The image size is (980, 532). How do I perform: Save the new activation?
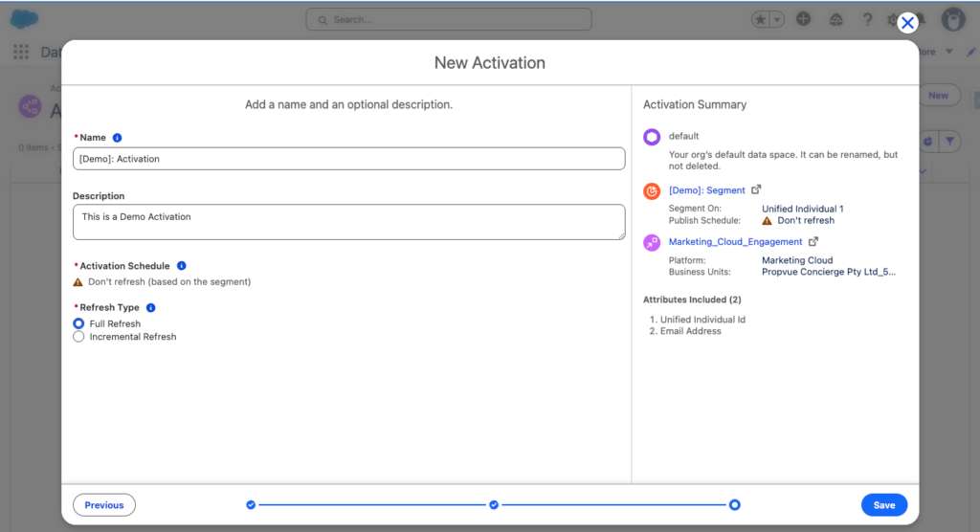click(883, 505)
